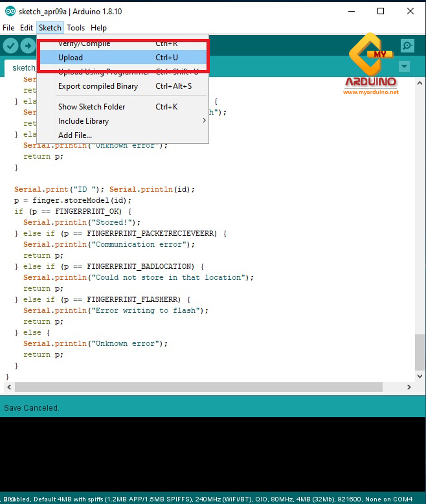The height and width of the screenshot is (504, 426).
Task: Choose Add File from the menu
Action: point(75,135)
